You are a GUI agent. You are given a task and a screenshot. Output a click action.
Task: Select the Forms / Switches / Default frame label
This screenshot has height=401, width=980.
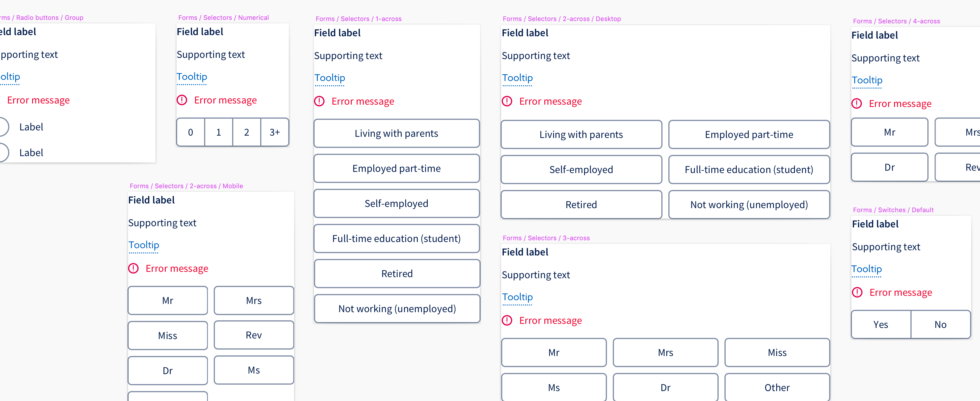893,210
